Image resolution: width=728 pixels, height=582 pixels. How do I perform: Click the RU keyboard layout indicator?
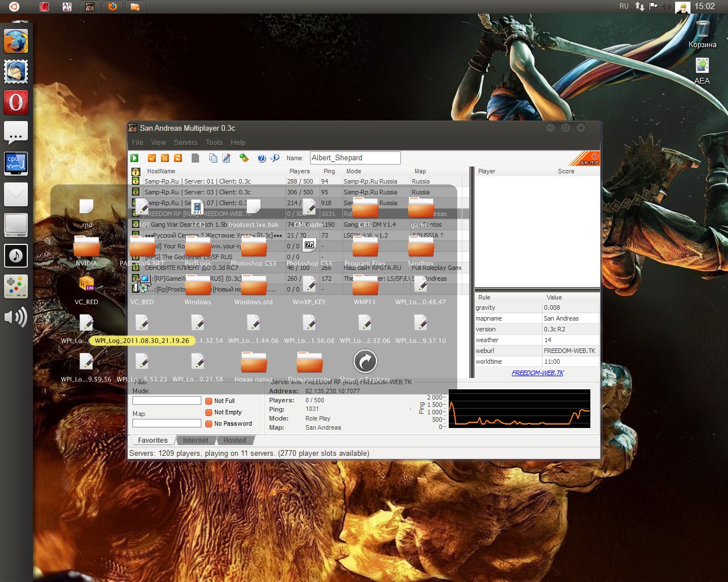(624, 6)
